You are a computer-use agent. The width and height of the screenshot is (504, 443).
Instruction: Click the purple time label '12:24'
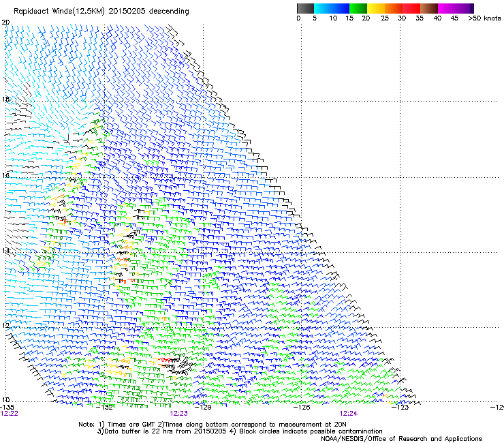(x=349, y=414)
